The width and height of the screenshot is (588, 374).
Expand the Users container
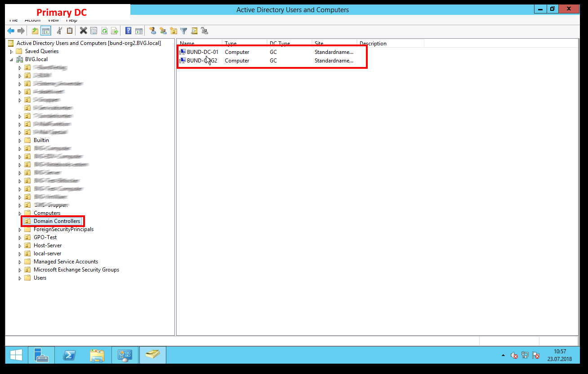point(20,278)
